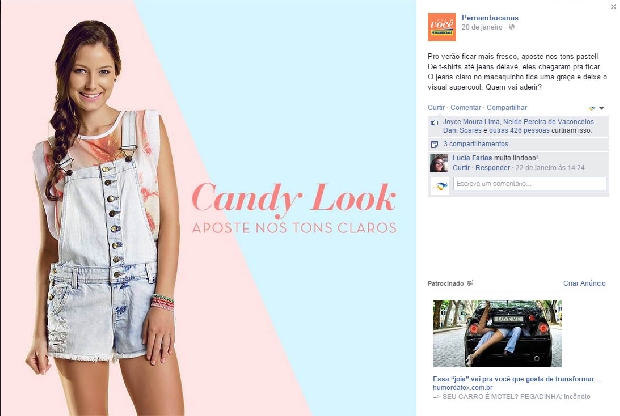Open the post options dropdown arrow
This screenshot has width=620, height=416.
(602, 108)
